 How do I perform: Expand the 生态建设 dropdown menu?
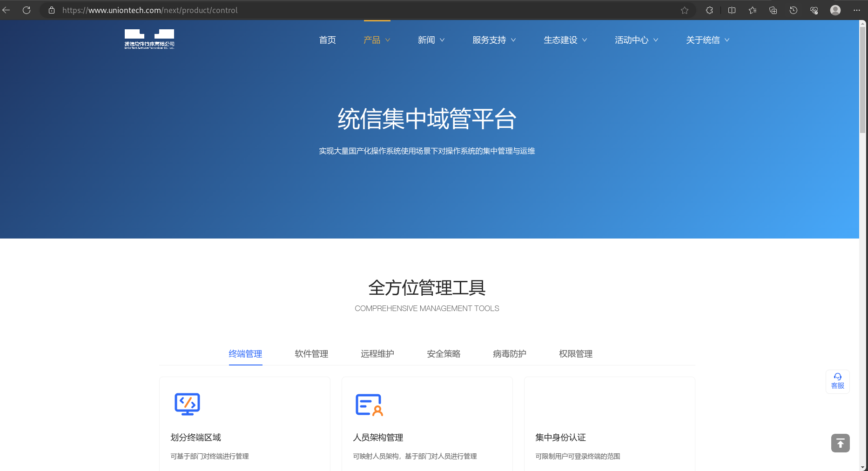coord(565,40)
